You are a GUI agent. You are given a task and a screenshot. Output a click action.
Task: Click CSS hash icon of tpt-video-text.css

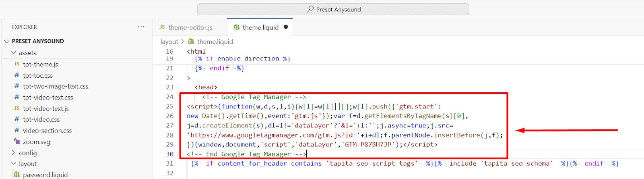point(17,97)
